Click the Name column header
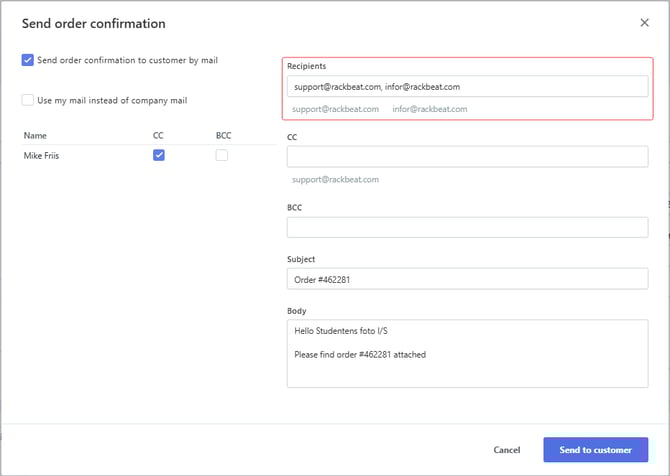The width and height of the screenshot is (670, 476). 35,135
